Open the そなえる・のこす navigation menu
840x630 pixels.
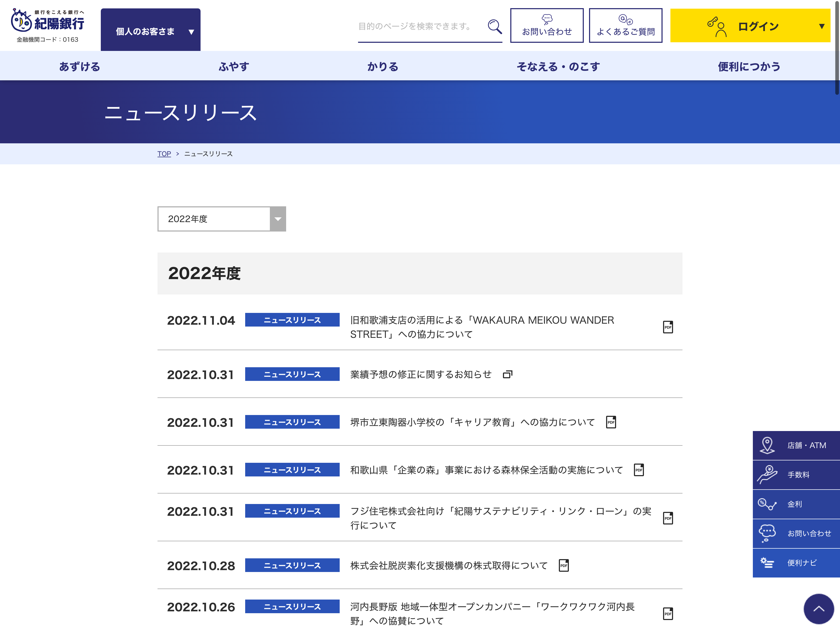[558, 66]
